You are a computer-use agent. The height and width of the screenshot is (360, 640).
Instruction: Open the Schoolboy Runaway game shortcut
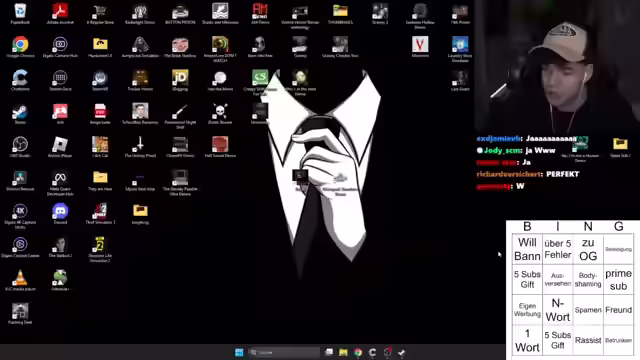click(x=140, y=113)
